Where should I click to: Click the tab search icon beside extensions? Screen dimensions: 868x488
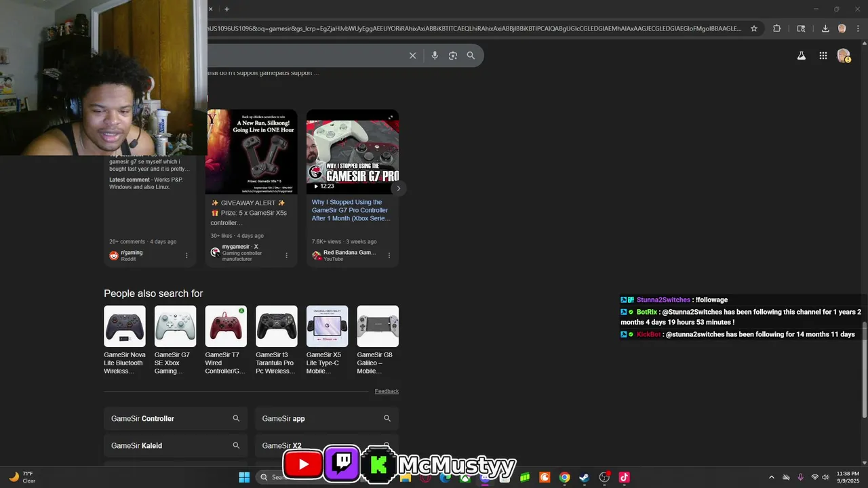801,28
